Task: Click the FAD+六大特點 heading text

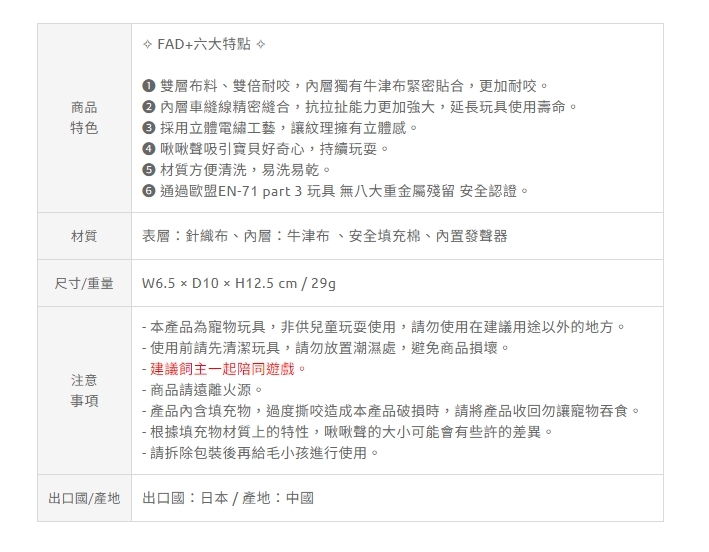Action: pos(205,45)
